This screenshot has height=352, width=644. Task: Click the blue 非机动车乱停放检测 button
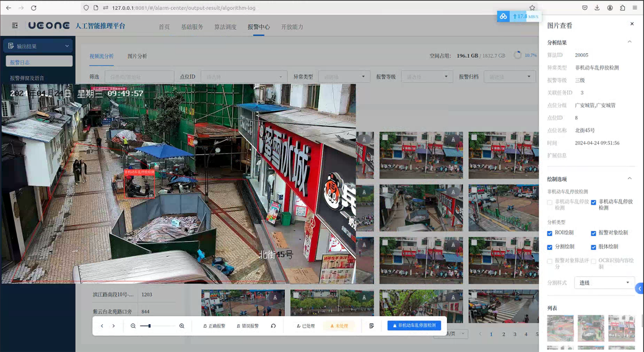point(414,325)
